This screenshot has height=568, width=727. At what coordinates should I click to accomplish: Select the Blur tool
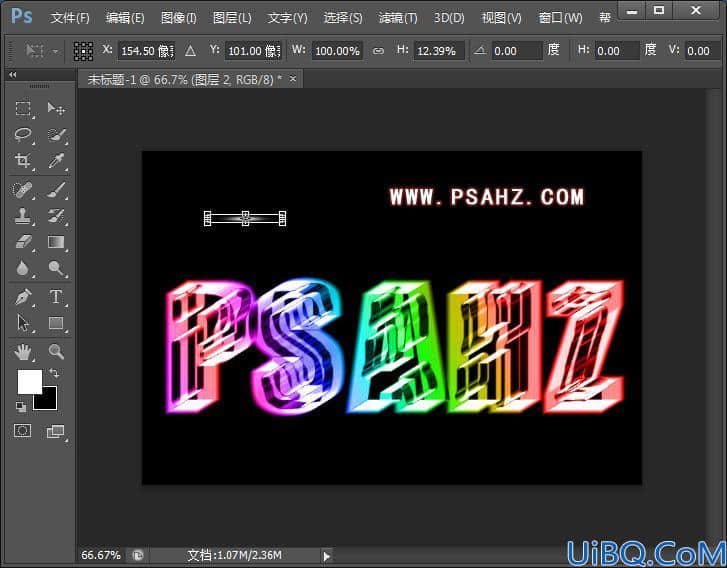pyautogui.click(x=23, y=268)
